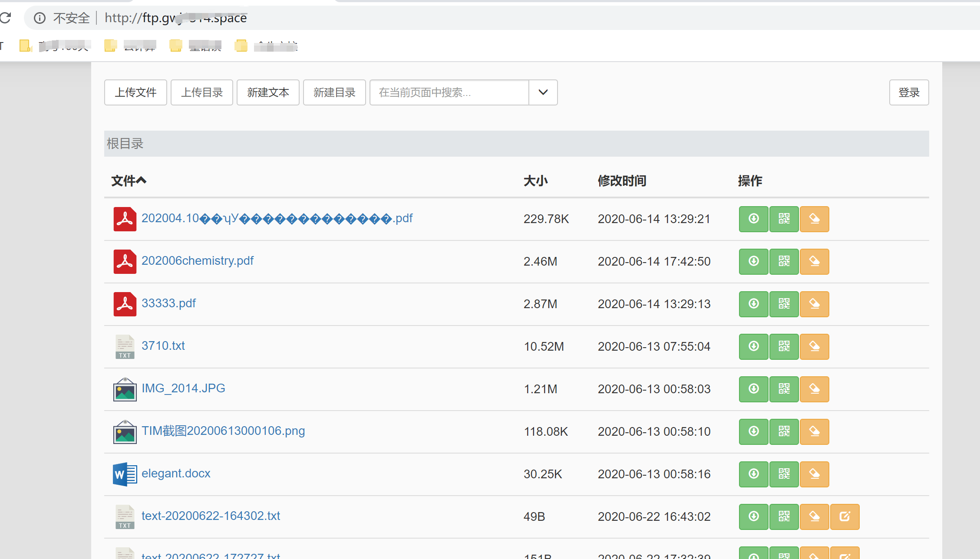Click the 上传文件 button

click(135, 92)
